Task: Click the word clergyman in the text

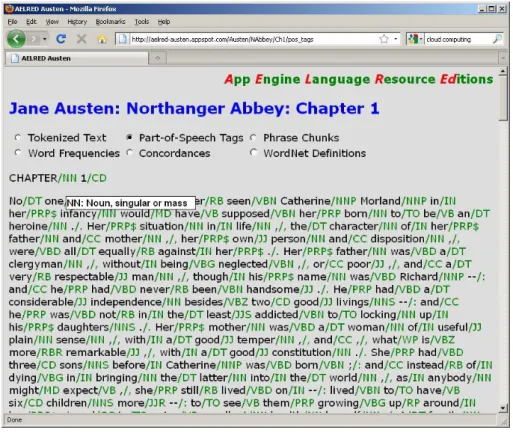Action: coord(36,264)
